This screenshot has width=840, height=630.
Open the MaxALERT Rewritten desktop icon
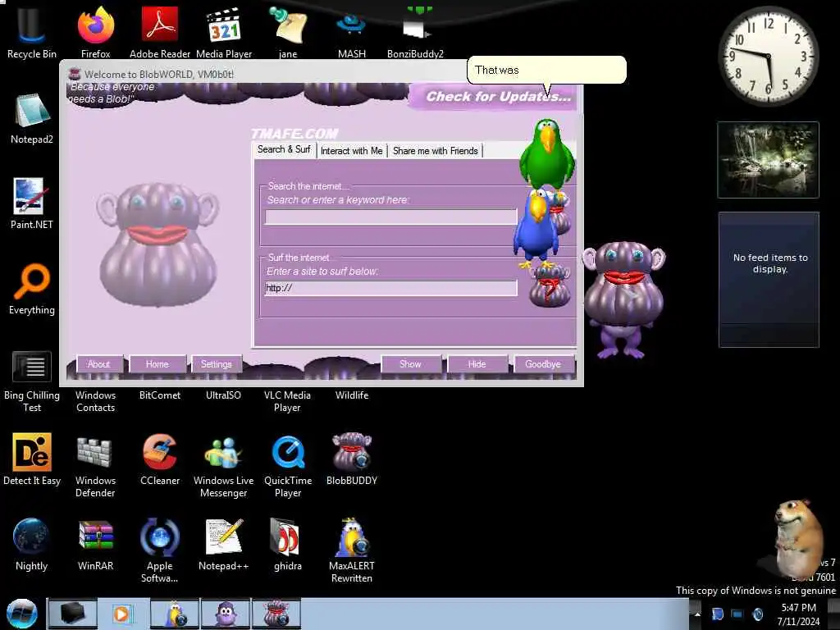coord(351,550)
